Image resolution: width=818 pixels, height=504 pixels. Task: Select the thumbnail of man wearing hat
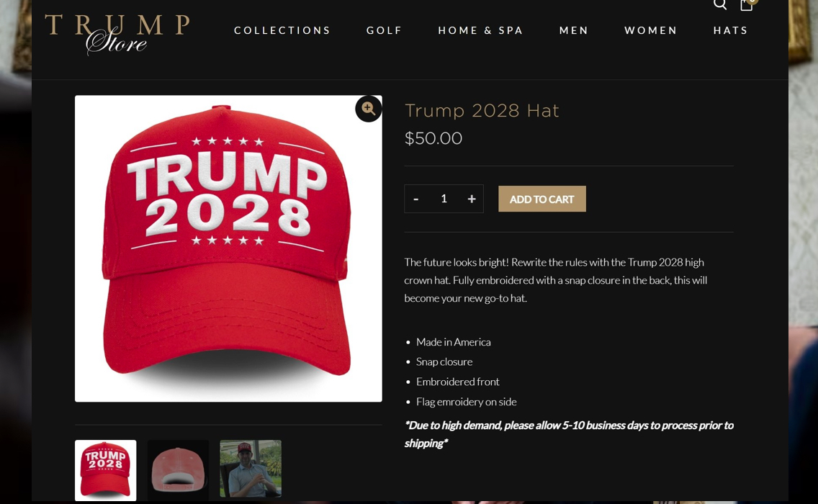[x=251, y=469]
